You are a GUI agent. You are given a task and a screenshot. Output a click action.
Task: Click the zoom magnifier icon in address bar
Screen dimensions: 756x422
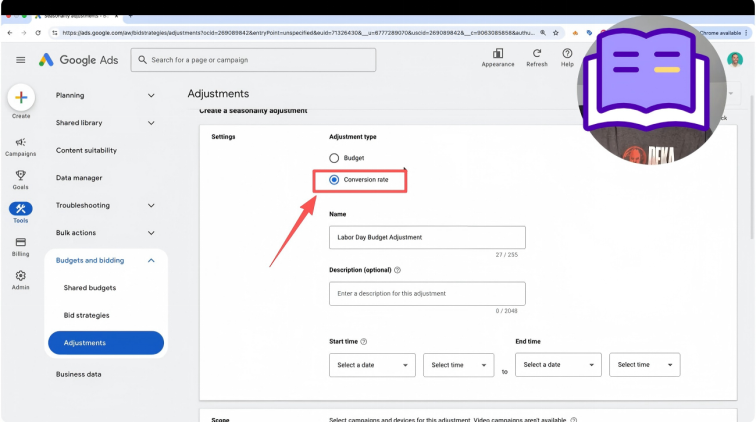[x=543, y=33]
